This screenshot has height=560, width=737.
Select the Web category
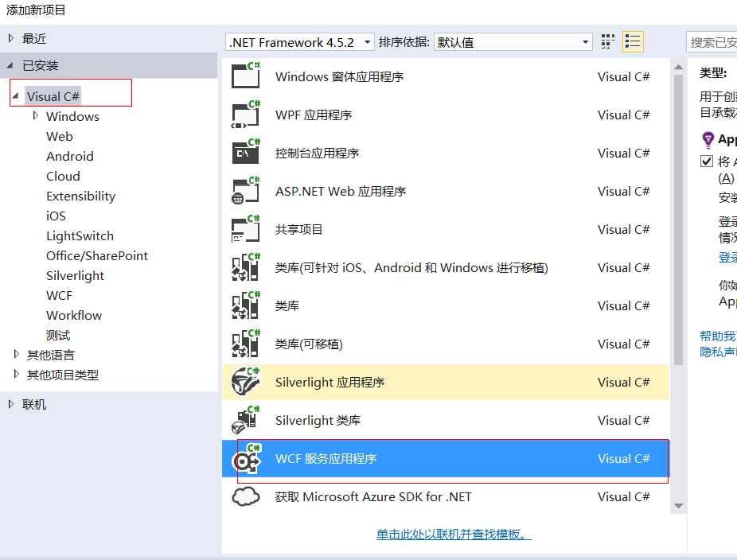(x=60, y=136)
